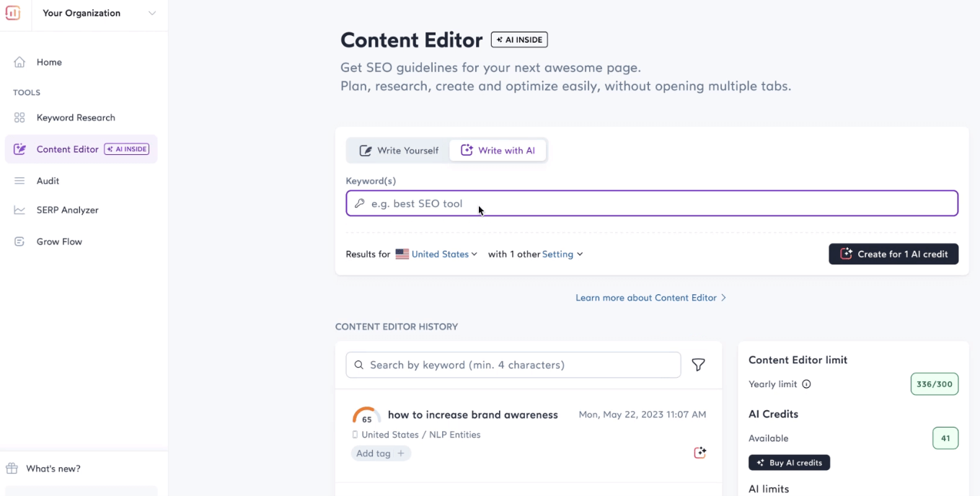Click the Surfer logo icon
The image size is (980, 496).
(12, 13)
